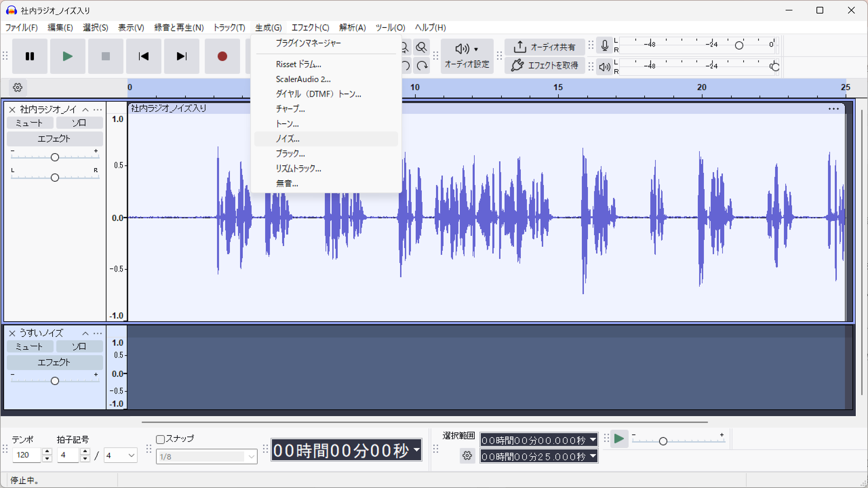Enable the スナップ checkbox

pyautogui.click(x=160, y=439)
